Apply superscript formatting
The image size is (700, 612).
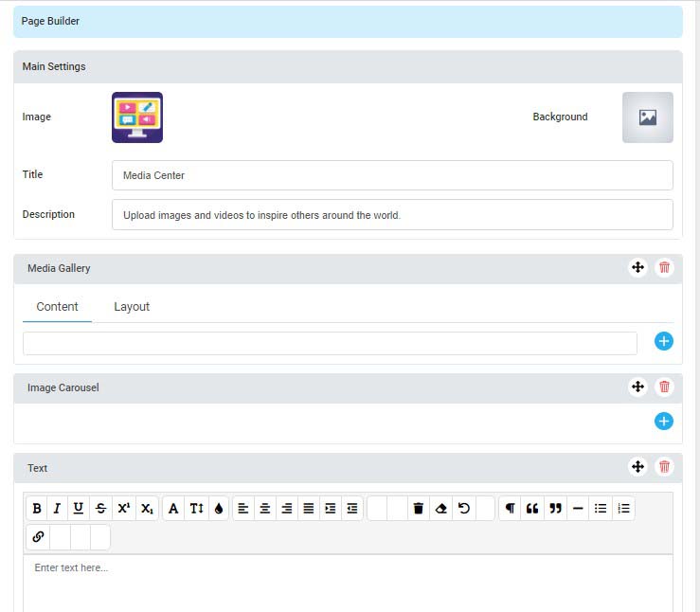(124, 508)
